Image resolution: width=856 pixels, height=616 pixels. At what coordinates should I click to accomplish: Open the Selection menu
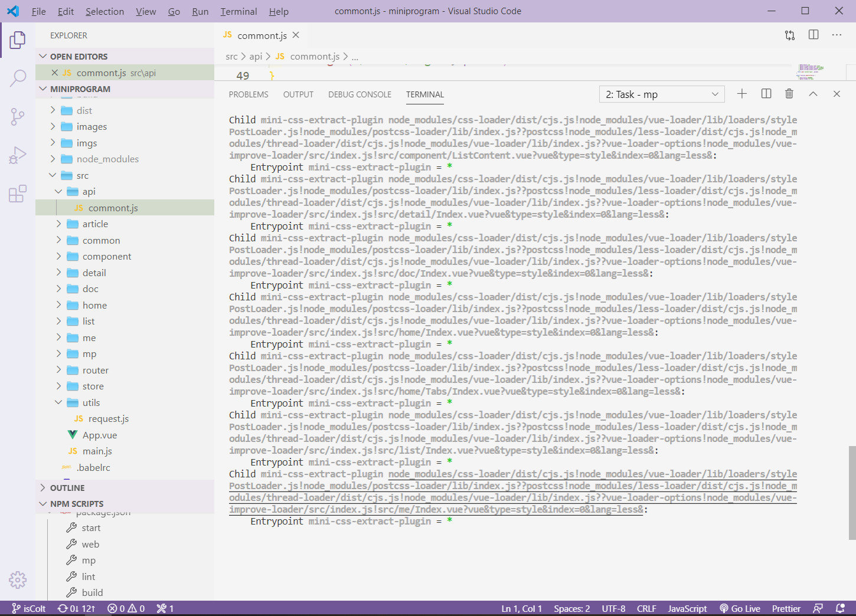coord(104,11)
